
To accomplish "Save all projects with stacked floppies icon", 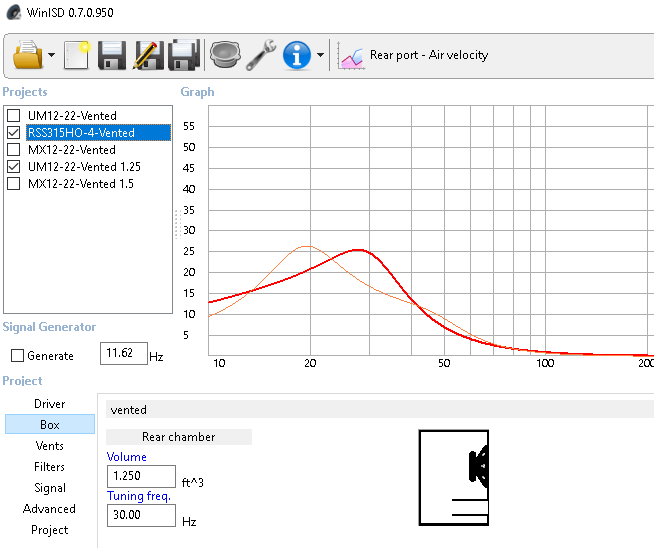I will [184, 55].
